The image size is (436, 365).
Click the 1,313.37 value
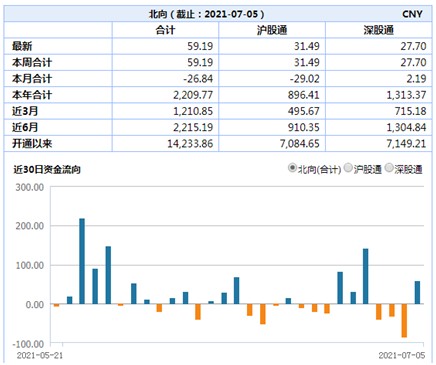(406, 95)
